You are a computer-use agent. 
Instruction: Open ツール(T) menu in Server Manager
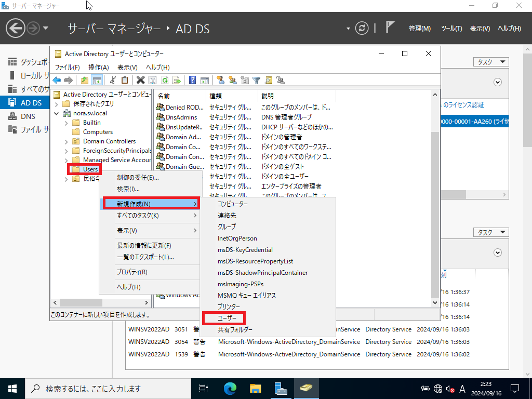click(x=451, y=29)
